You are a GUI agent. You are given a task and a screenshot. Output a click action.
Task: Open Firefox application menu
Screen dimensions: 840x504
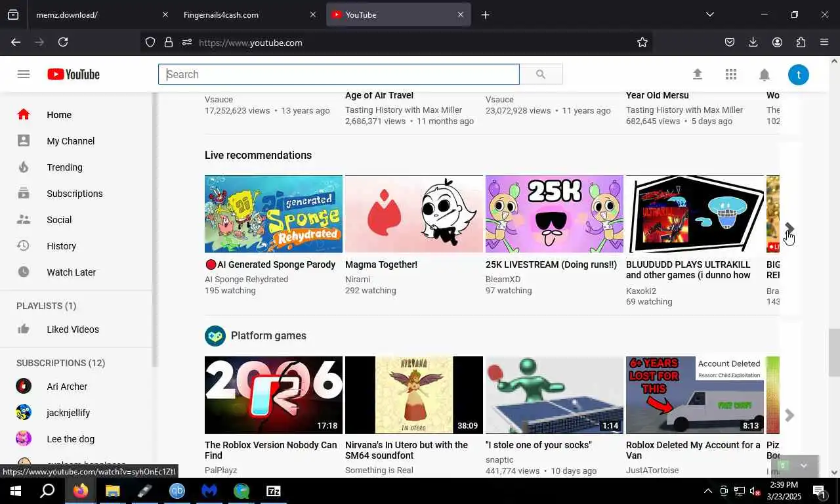[x=824, y=42]
